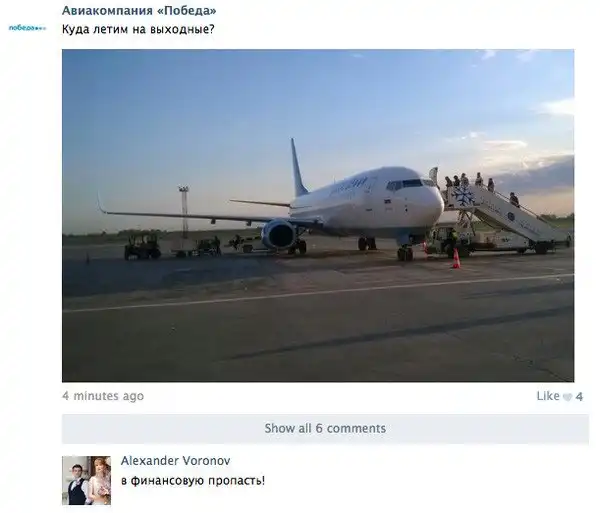Click the snowflake logo on boarding stairs
Image resolution: width=600 pixels, height=513 pixels.
pos(464,195)
